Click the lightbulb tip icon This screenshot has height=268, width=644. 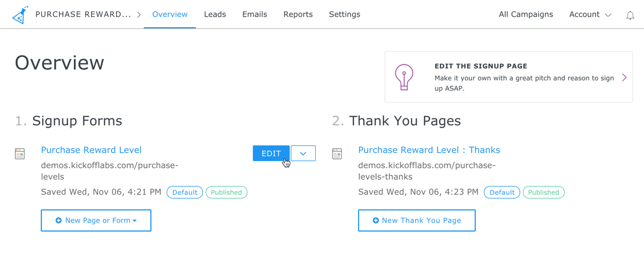click(404, 77)
